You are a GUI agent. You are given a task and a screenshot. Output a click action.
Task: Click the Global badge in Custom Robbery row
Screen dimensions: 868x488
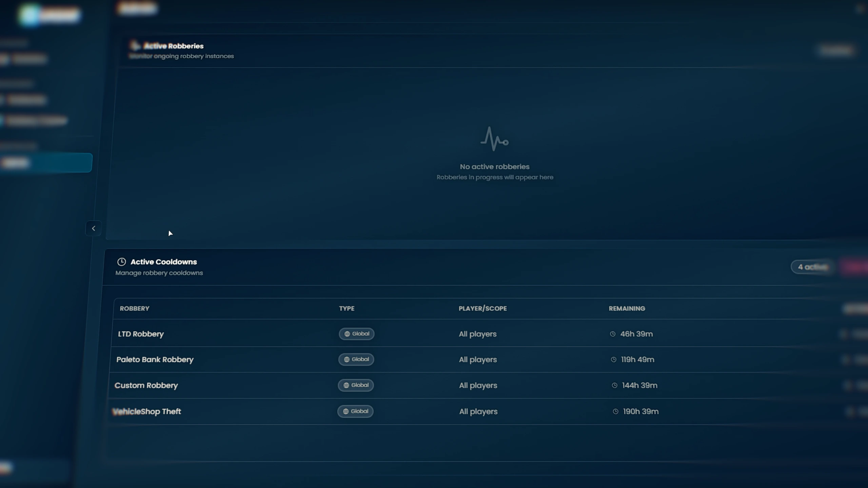click(x=356, y=385)
